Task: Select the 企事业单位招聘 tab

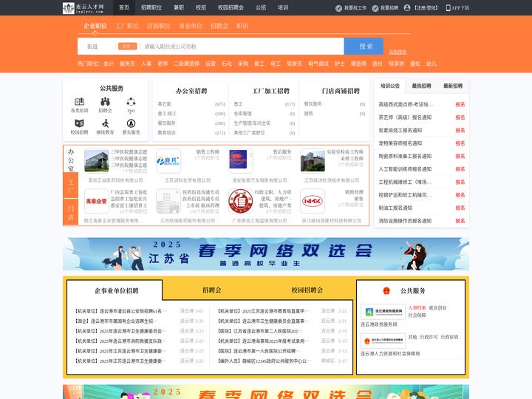Action: (x=117, y=291)
